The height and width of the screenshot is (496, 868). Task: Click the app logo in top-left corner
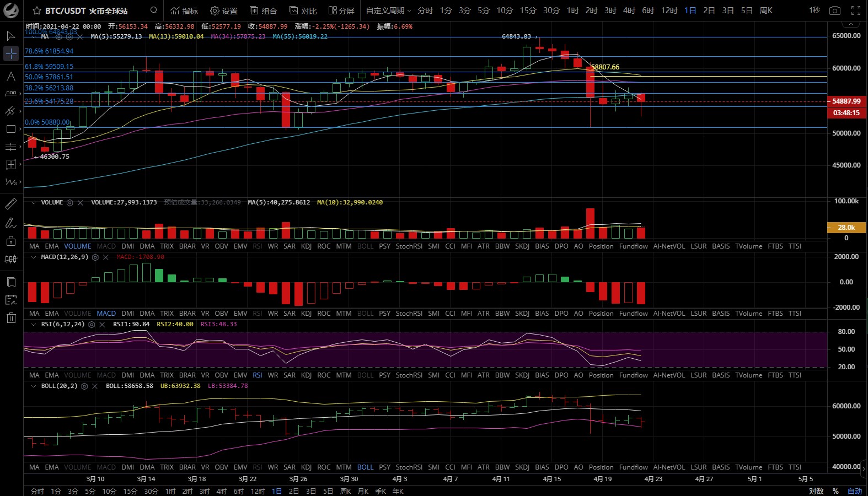click(11, 10)
